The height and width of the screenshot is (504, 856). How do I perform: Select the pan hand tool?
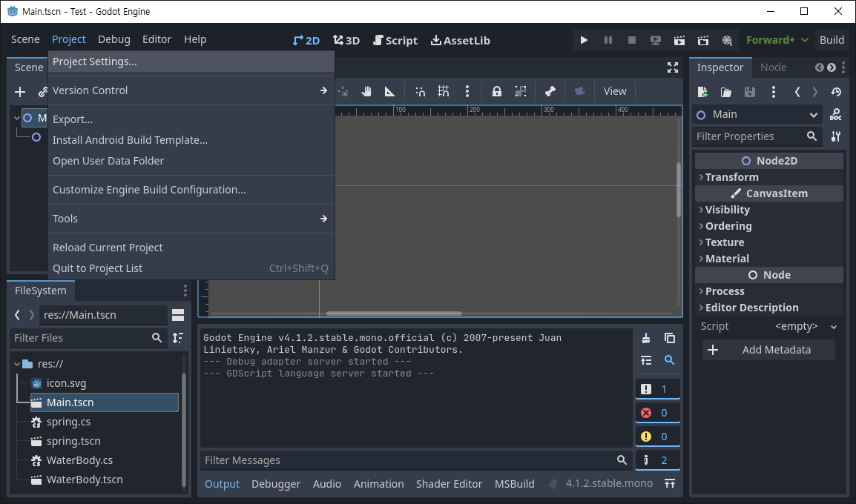366,91
